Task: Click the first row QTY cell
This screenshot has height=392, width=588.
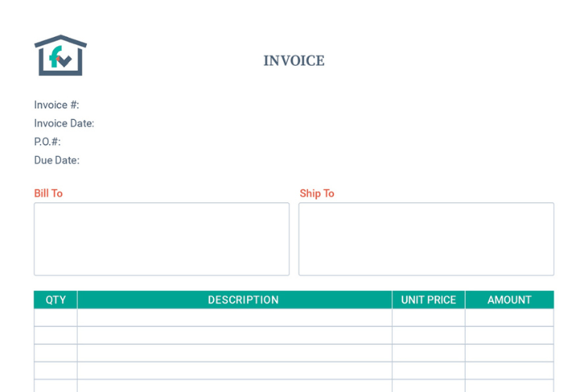Action: click(x=56, y=318)
